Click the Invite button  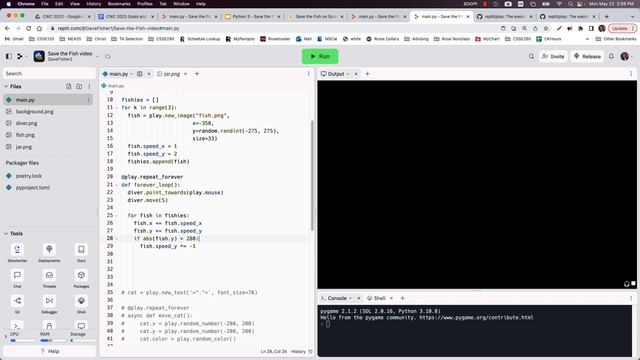[553, 56]
